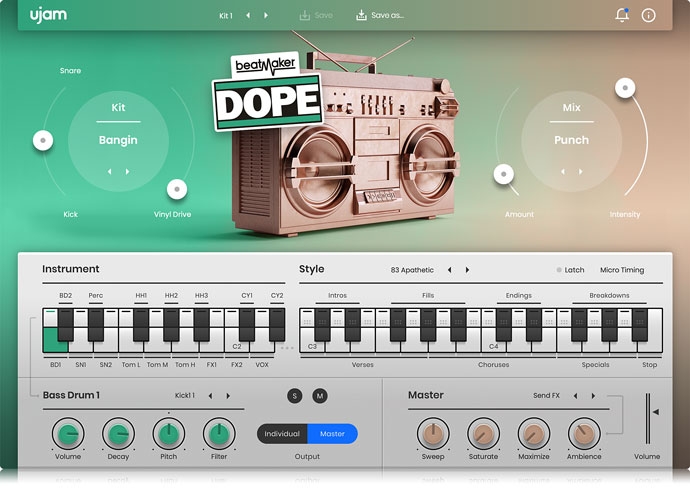The image size is (690, 489).
Task: Click the Ambience knob
Action: pyautogui.click(x=584, y=433)
